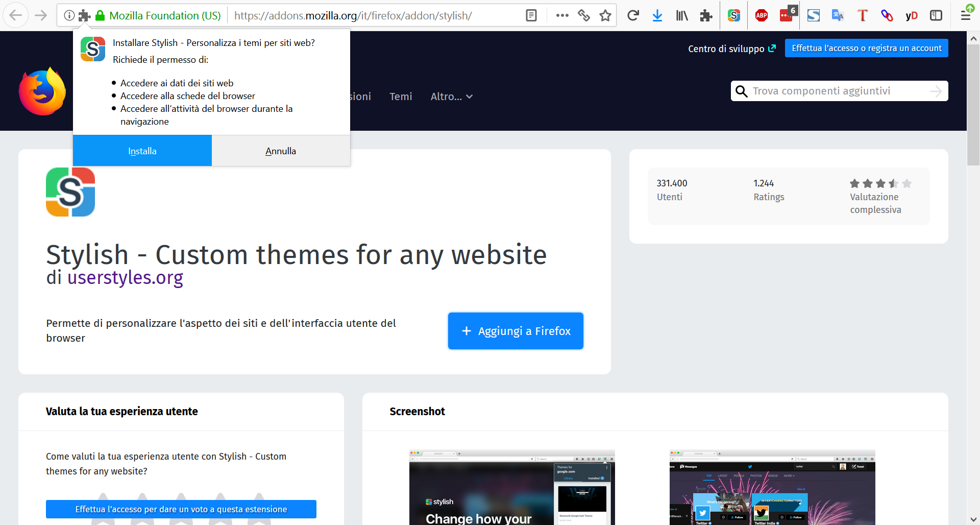Open the site information icon in address bar
Image resolution: width=980 pixels, height=525 pixels.
click(x=69, y=15)
